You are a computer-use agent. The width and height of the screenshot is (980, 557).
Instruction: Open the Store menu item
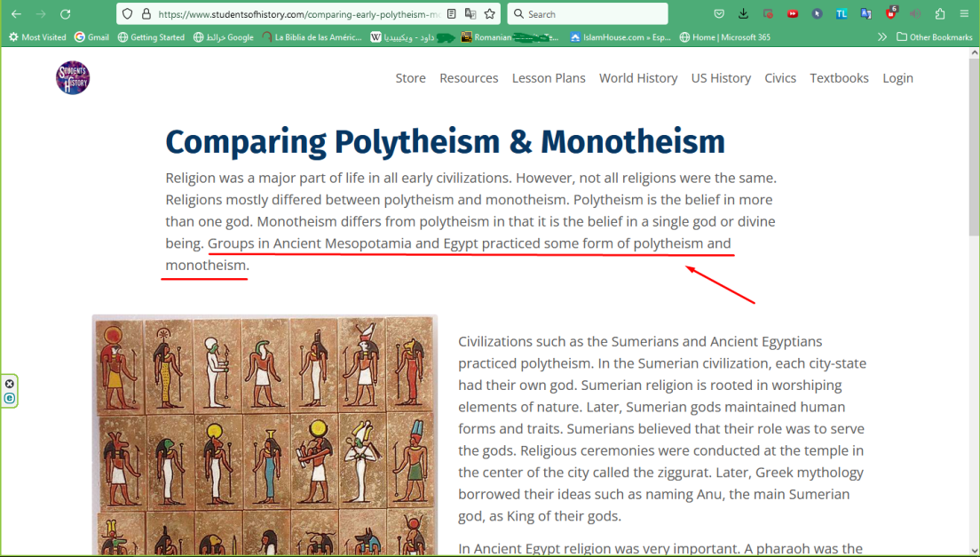[x=411, y=78]
